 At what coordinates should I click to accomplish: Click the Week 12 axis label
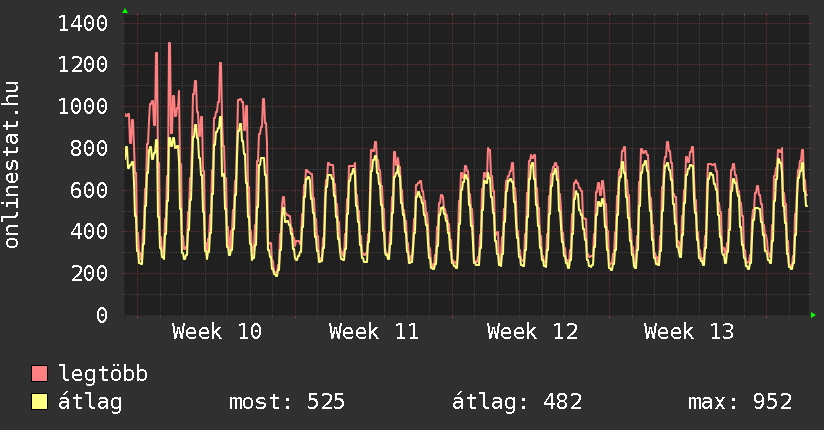click(x=532, y=332)
